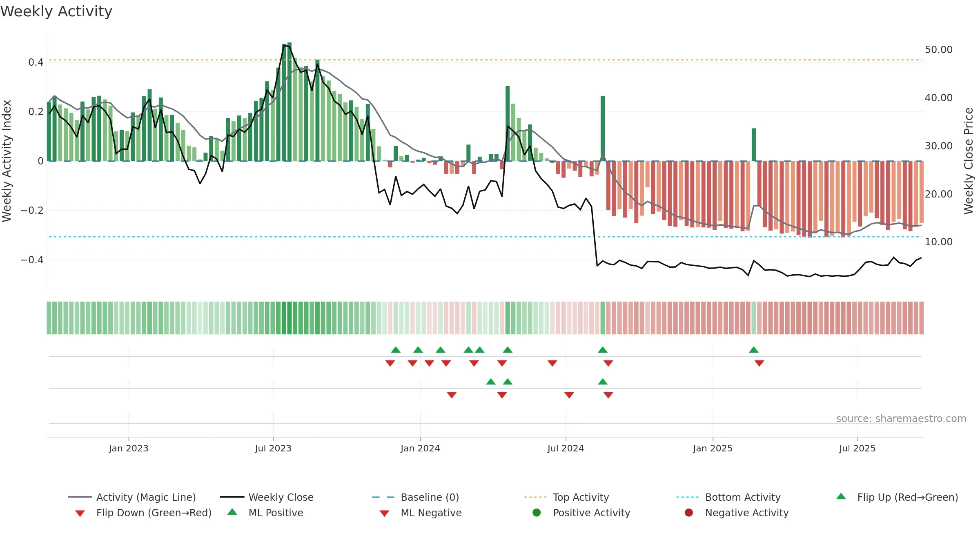Click the 10.00 price axis tick
The width and height of the screenshot is (980, 551).
(938, 242)
